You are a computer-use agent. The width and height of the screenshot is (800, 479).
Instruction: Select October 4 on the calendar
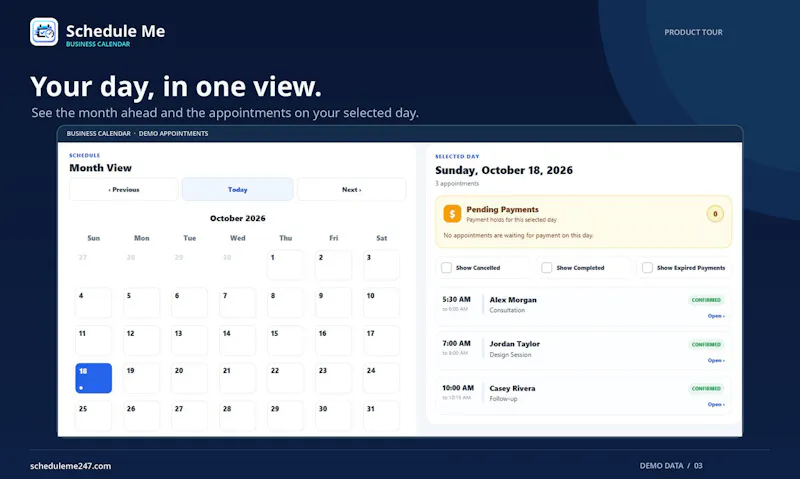93,302
